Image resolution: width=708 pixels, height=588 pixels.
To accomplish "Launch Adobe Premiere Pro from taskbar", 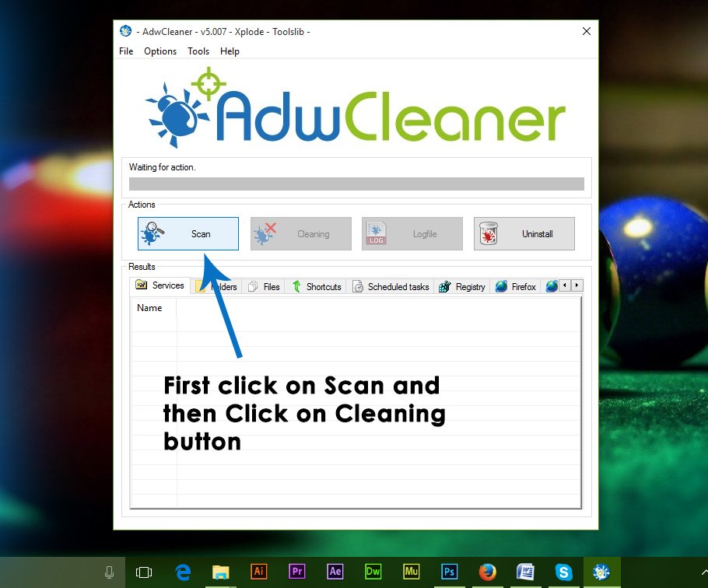I will (297, 572).
